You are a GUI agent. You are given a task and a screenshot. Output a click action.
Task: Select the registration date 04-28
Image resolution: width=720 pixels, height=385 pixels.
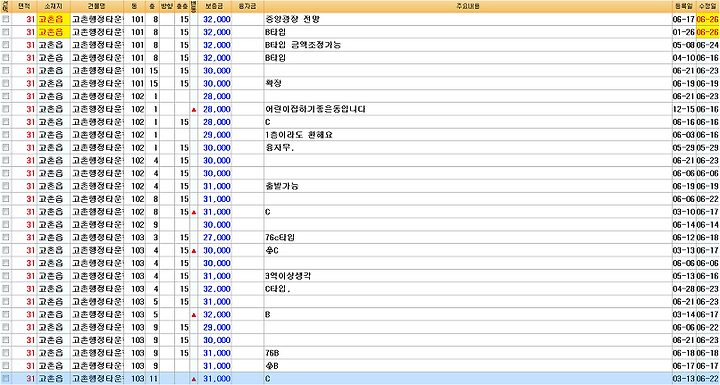click(x=684, y=289)
